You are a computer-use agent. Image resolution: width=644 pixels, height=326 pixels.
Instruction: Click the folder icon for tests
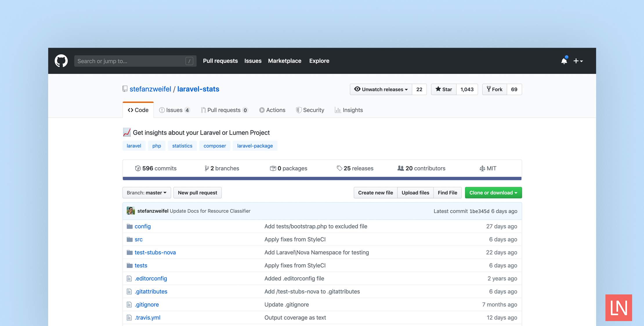130,265
